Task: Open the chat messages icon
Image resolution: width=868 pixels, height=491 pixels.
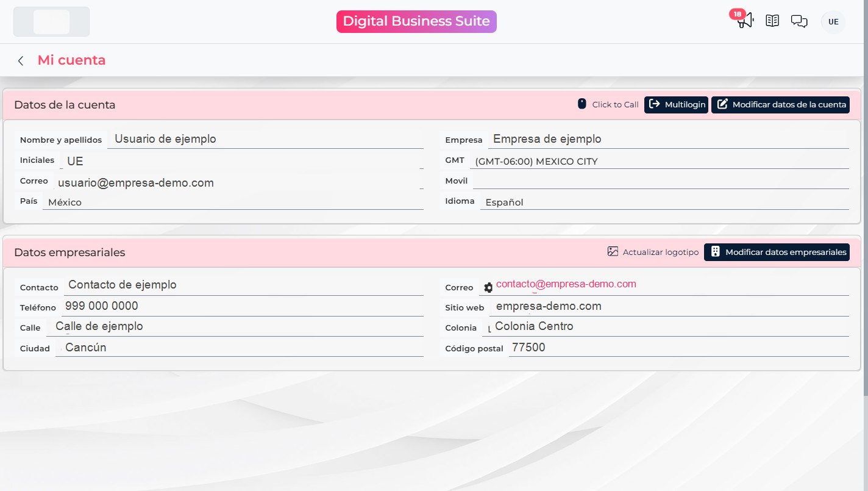Action: pyautogui.click(x=799, y=21)
